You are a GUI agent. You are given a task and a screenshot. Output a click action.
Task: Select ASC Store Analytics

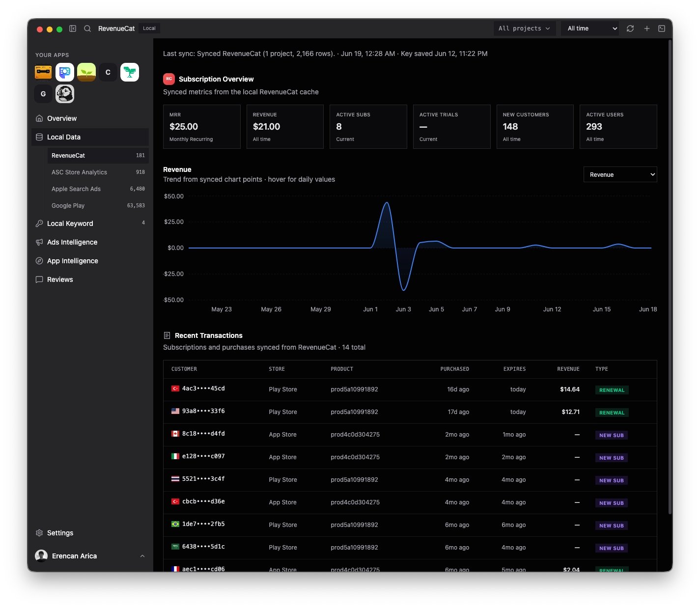(98, 172)
